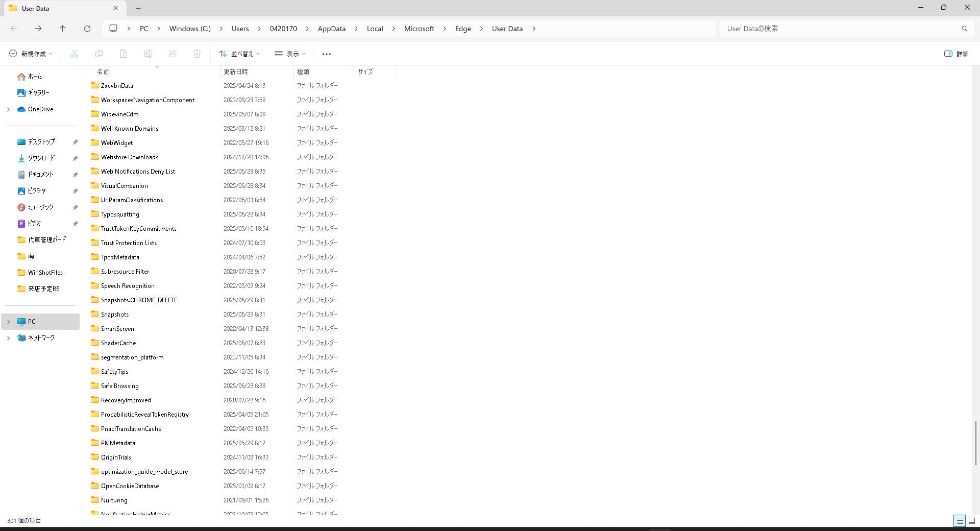The width and height of the screenshot is (980, 531).
Task: Open ミュージック quick access folder
Action: (x=35, y=207)
